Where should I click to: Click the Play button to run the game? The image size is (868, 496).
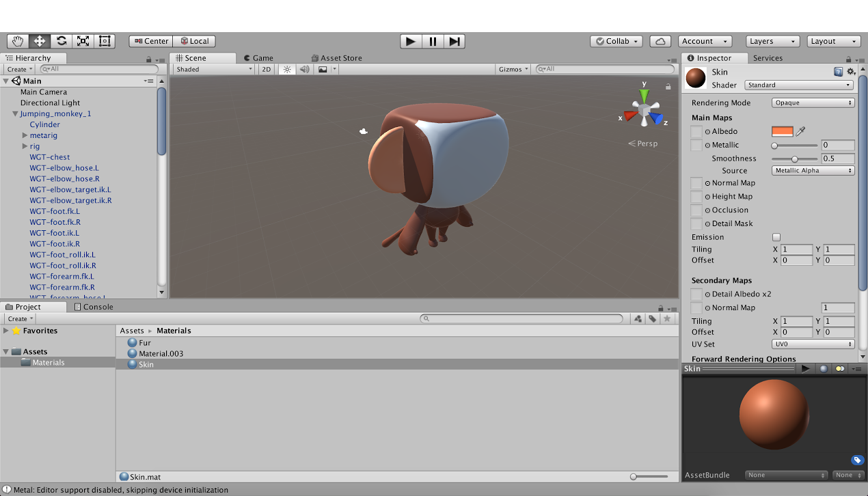click(x=410, y=41)
